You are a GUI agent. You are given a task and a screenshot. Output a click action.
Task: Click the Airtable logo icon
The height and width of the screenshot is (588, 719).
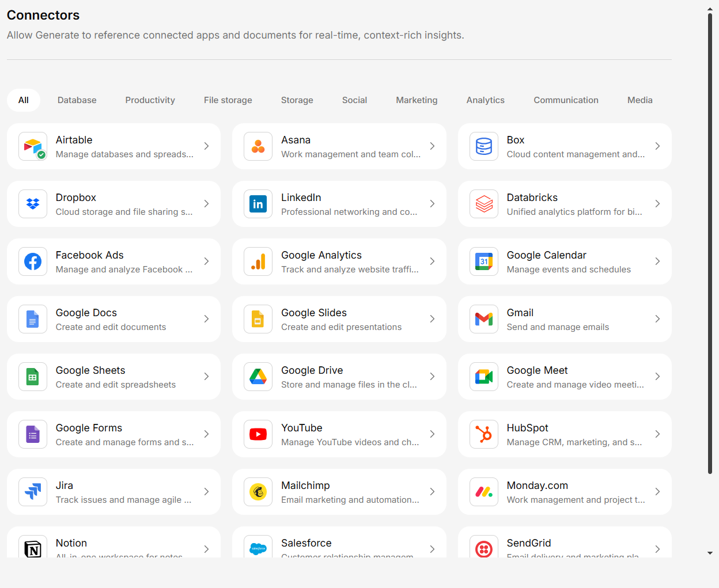(x=33, y=146)
